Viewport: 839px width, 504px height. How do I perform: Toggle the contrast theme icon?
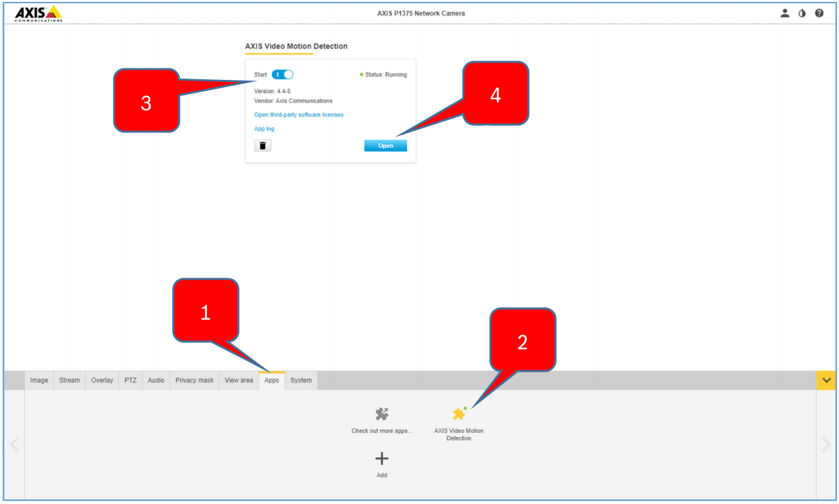point(802,13)
